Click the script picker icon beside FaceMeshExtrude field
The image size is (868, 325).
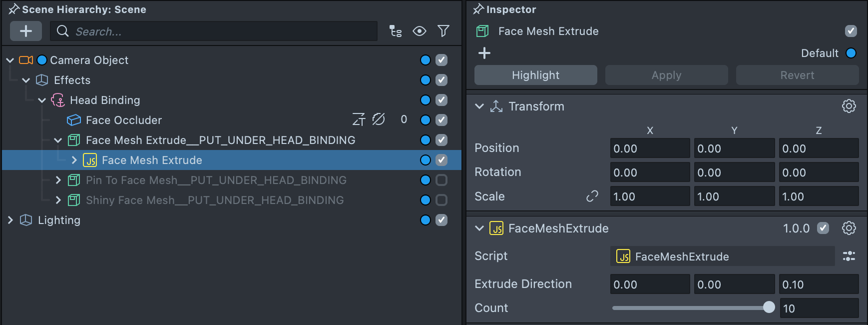(849, 256)
